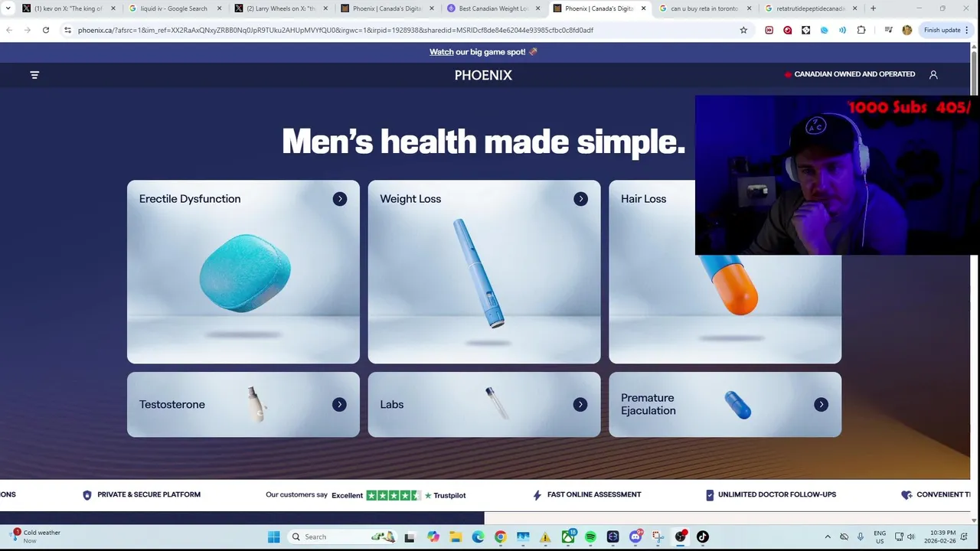
Task: Go back to the previous page
Action: coord(9,30)
